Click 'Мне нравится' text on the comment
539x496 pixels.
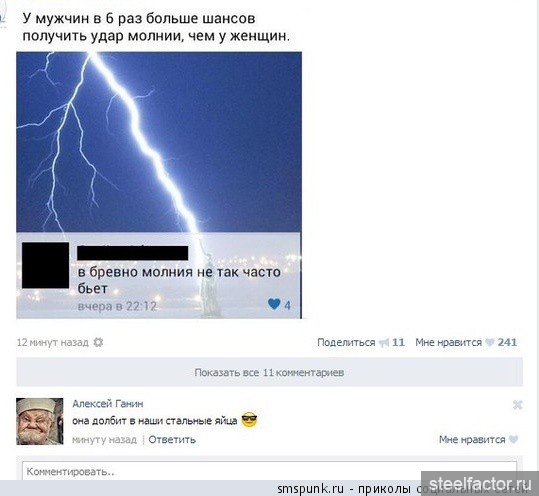472,439
